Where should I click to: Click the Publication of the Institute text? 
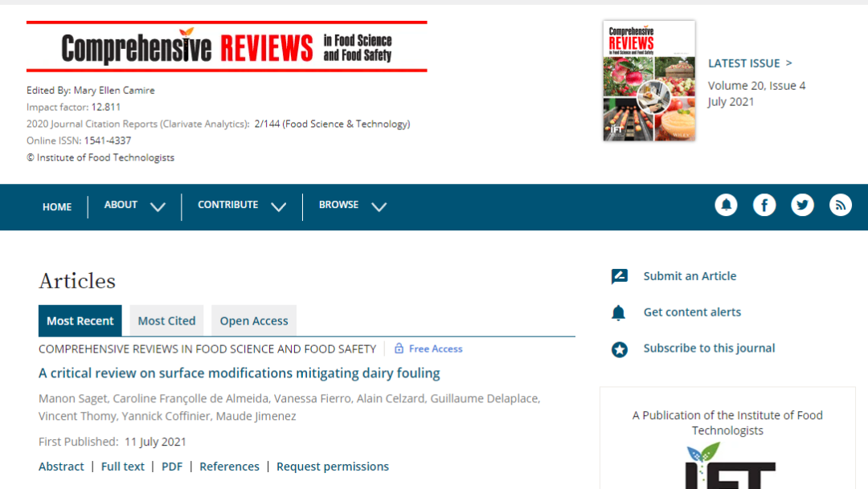[x=727, y=422]
